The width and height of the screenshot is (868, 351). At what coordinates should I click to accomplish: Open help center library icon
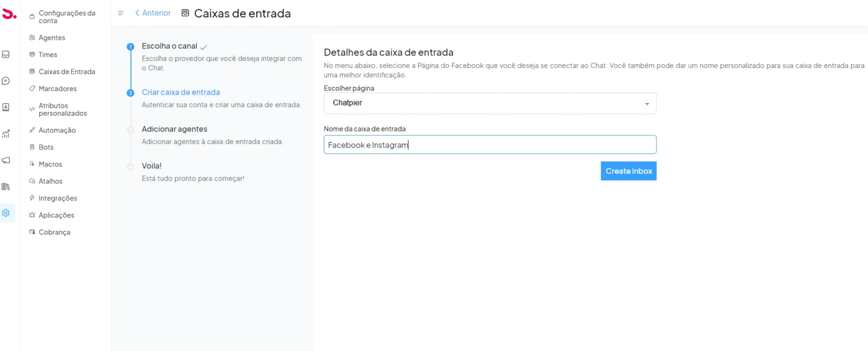point(6,187)
